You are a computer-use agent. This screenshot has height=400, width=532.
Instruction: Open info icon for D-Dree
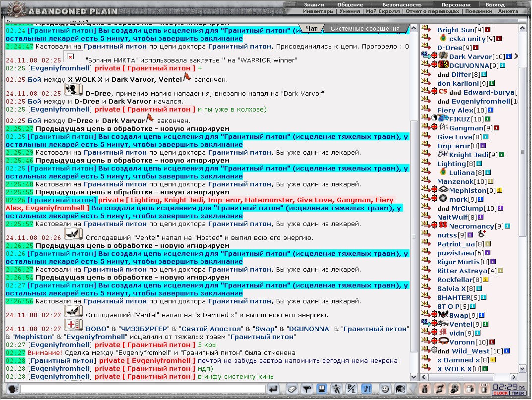(475, 48)
